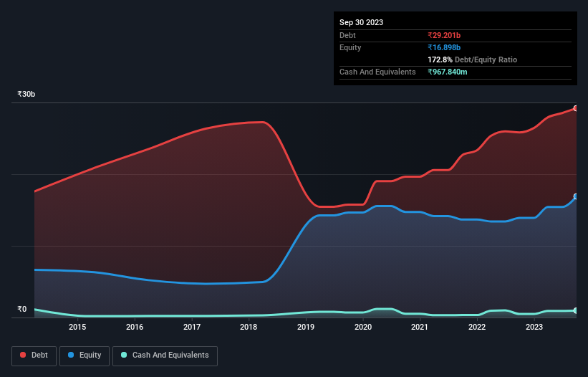Click the 2020 x-axis label

click(363, 327)
